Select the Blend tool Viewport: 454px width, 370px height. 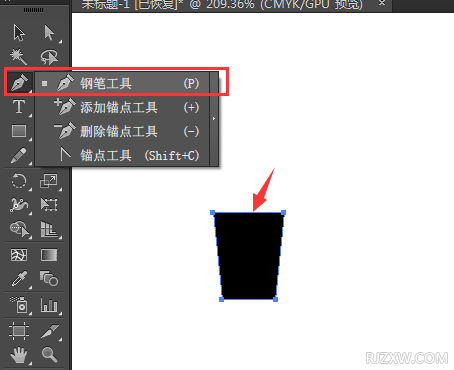[x=49, y=278]
